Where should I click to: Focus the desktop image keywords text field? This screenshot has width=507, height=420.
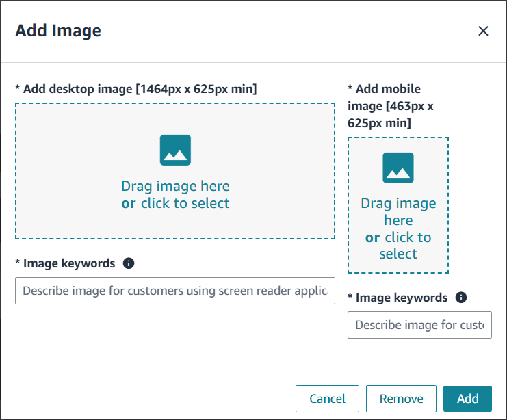pos(175,291)
